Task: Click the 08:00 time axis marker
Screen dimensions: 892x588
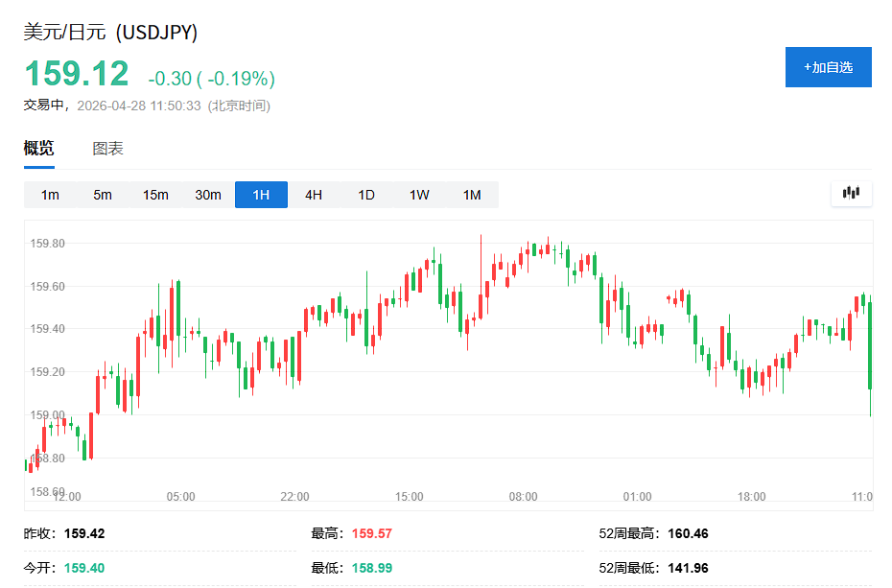Action: coord(524,497)
